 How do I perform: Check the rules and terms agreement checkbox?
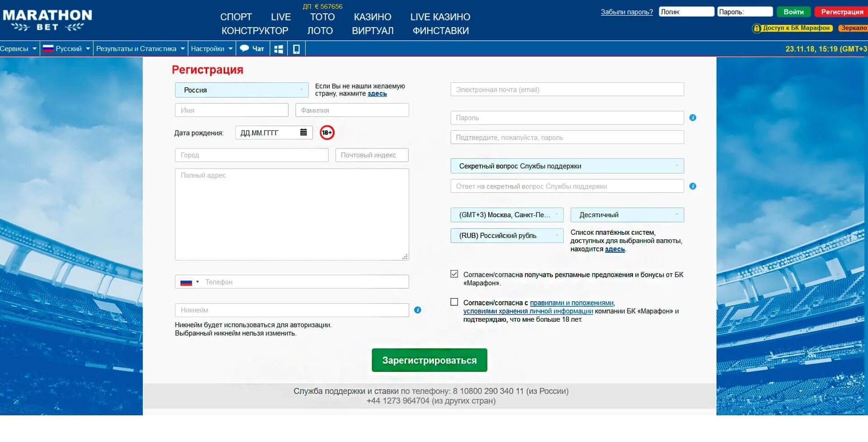[454, 302]
